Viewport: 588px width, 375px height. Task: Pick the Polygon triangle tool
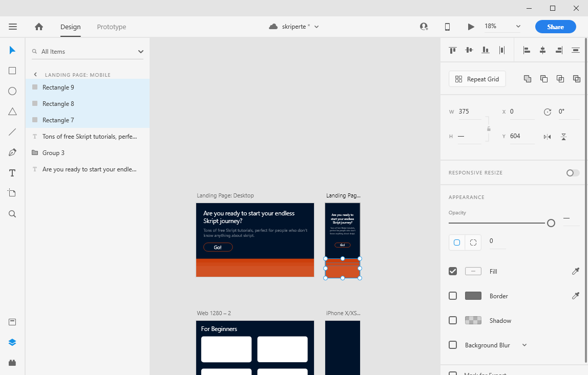tap(12, 112)
